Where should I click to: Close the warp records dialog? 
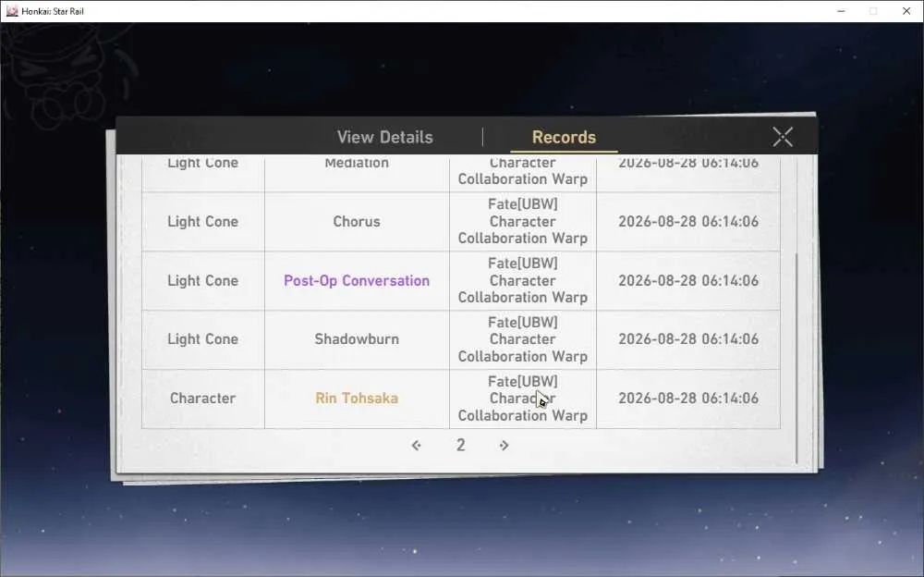pyautogui.click(x=783, y=137)
